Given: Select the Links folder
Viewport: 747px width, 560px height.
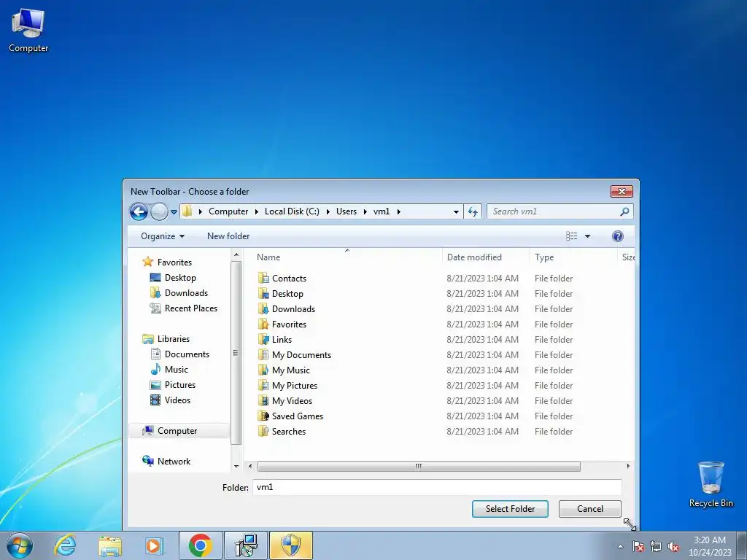Looking at the screenshot, I should click(282, 340).
